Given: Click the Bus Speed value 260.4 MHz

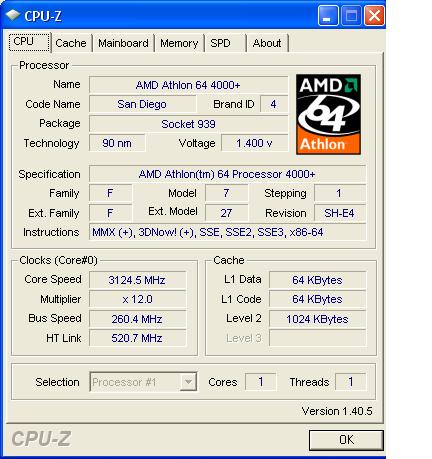Looking at the screenshot, I should tap(137, 319).
